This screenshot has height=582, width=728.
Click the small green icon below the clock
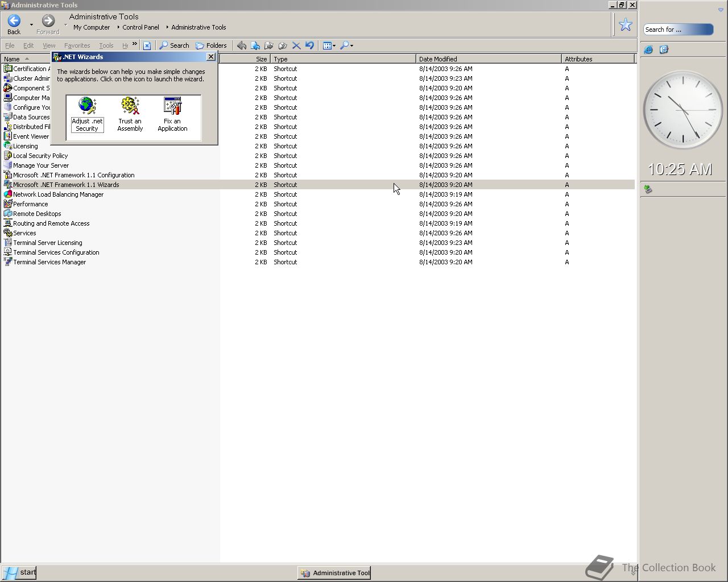click(x=648, y=189)
